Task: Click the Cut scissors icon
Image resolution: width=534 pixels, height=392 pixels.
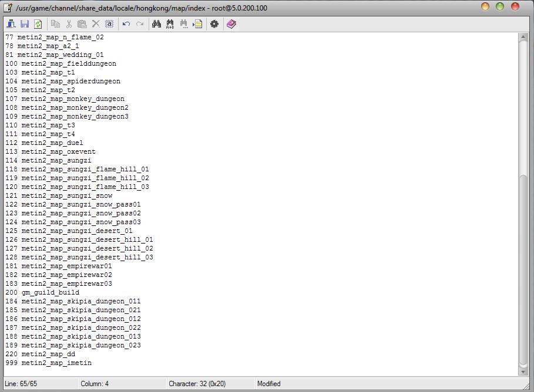Action: point(69,24)
